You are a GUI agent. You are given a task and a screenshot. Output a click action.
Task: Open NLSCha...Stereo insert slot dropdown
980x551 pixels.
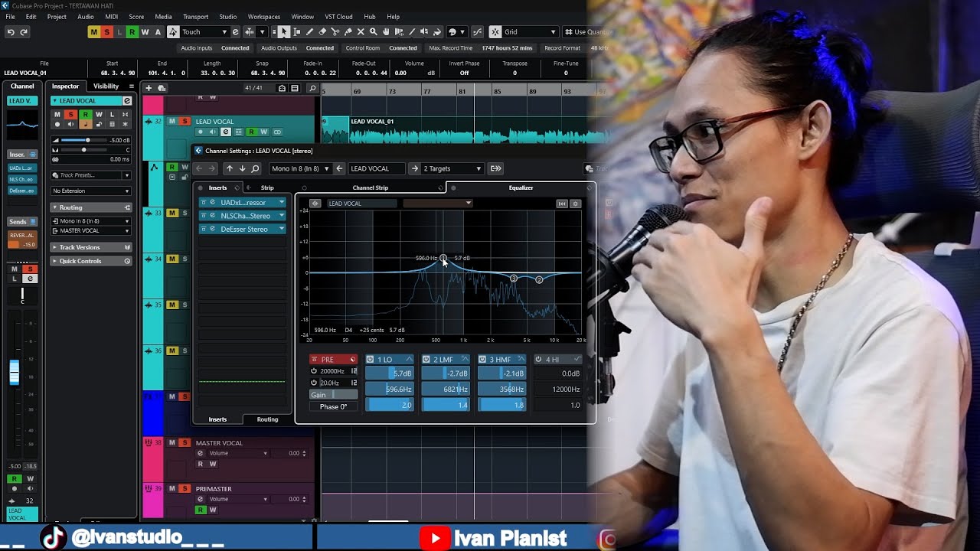click(x=282, y=216)
